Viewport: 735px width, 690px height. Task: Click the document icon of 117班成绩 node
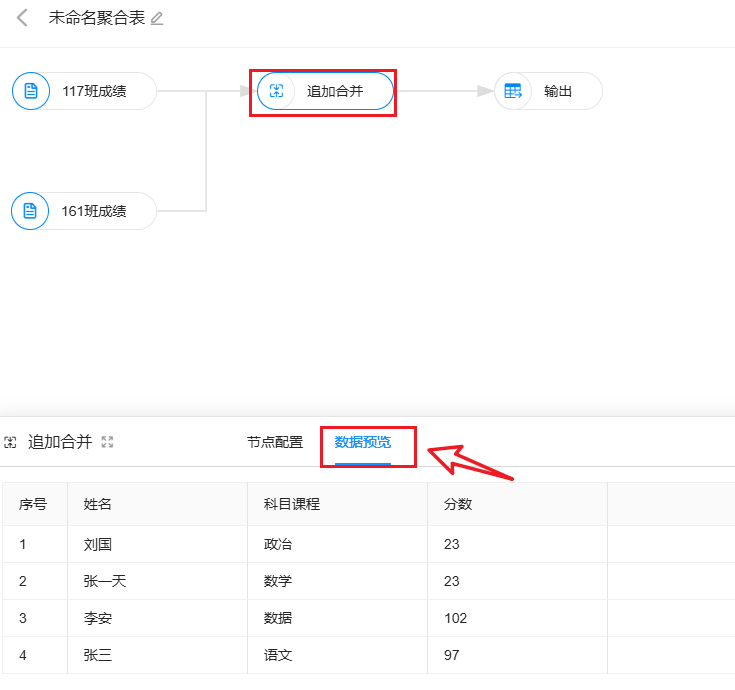(31, 91)
